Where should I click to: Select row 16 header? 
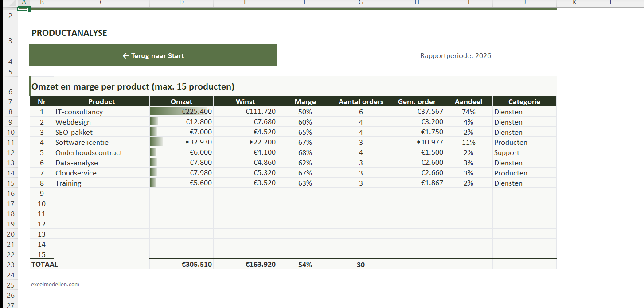[x=11, y=193]
